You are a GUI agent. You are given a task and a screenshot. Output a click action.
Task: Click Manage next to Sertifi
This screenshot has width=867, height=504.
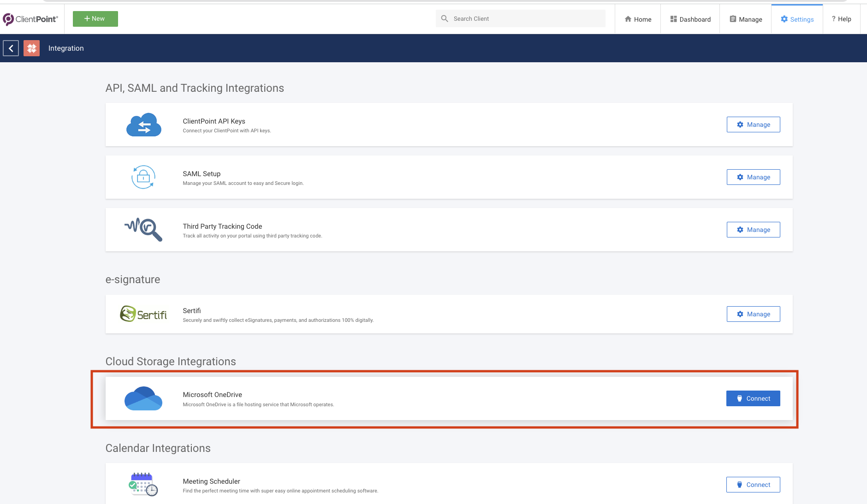[753, 314]
